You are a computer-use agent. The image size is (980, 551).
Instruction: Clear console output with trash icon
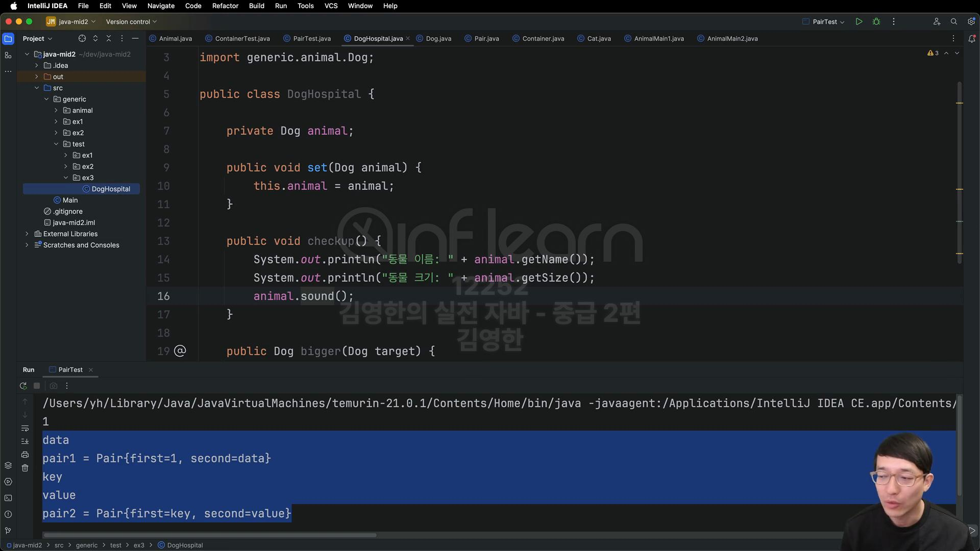(25, 468)
